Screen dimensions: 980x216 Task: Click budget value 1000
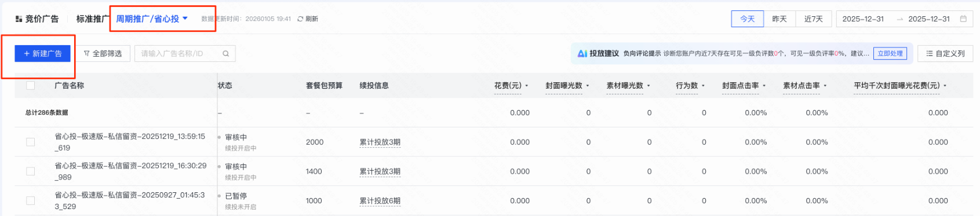click(314, 201)
